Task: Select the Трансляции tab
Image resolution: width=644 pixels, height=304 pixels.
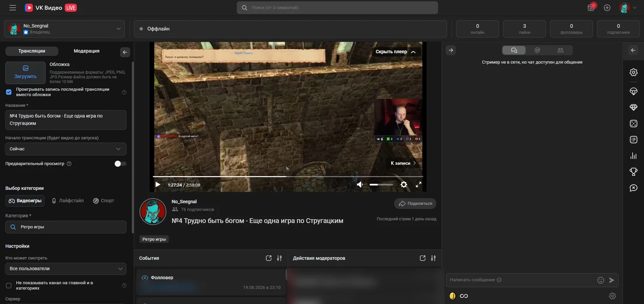Action: point(32,51)
